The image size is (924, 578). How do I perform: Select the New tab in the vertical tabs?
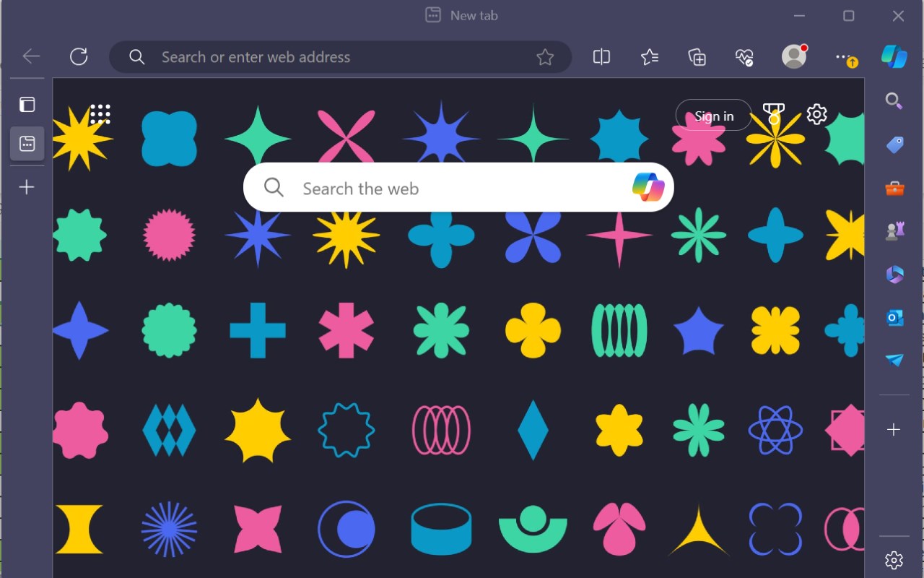(x=27, y=143)
